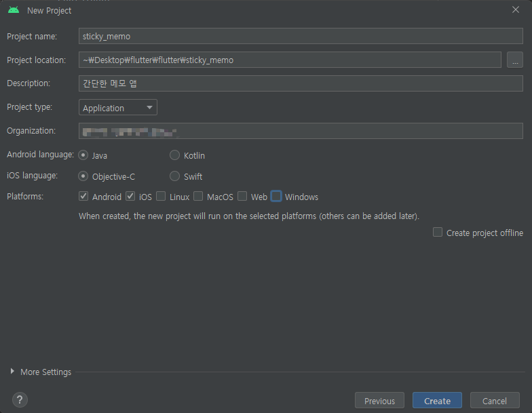Viewport: 532px width, 413px height.
Task: Uncheck the iOS platform checkbox
Action: coord(130,197)
